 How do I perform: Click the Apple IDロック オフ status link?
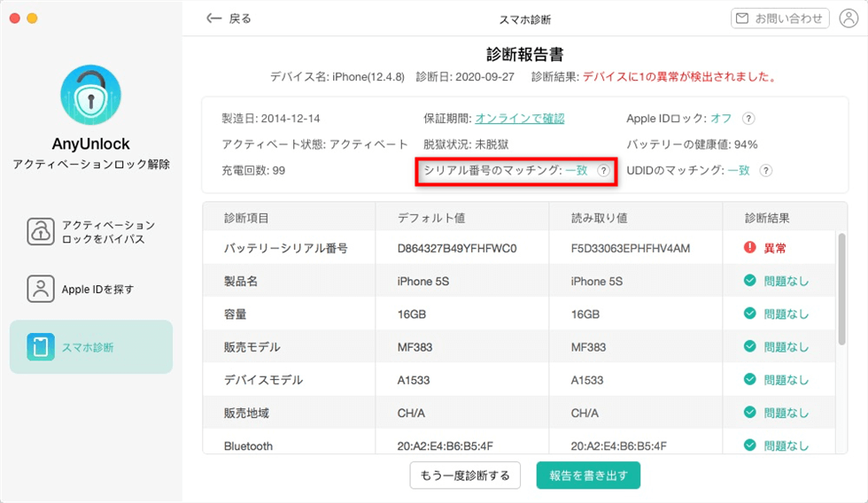coord(720,119)
